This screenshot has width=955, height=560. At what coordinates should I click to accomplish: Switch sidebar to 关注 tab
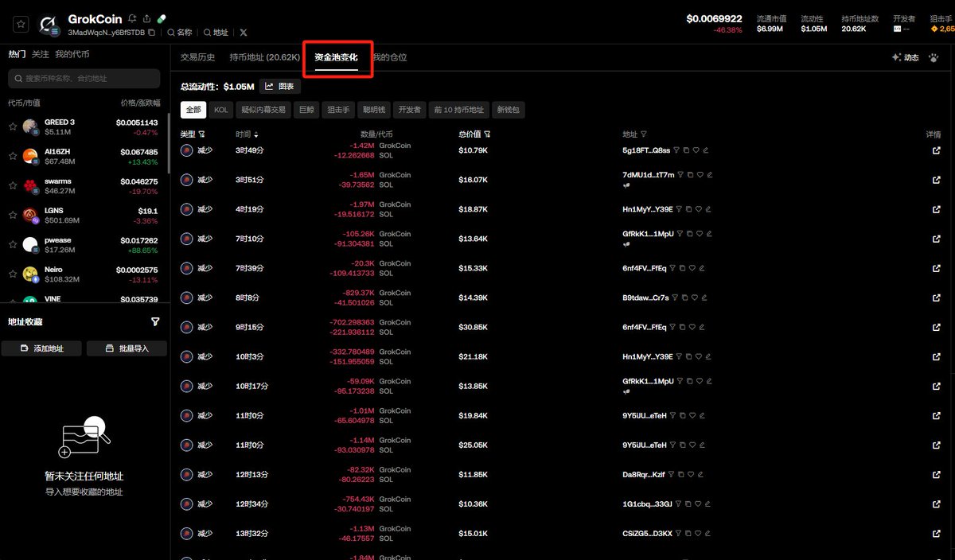point(40,54)
